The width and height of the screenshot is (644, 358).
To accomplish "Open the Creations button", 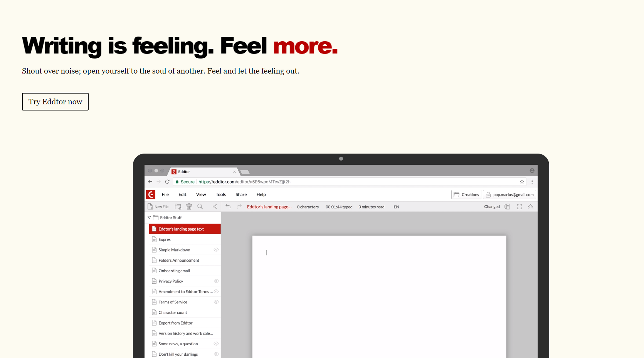I will (x=466, y=194).
